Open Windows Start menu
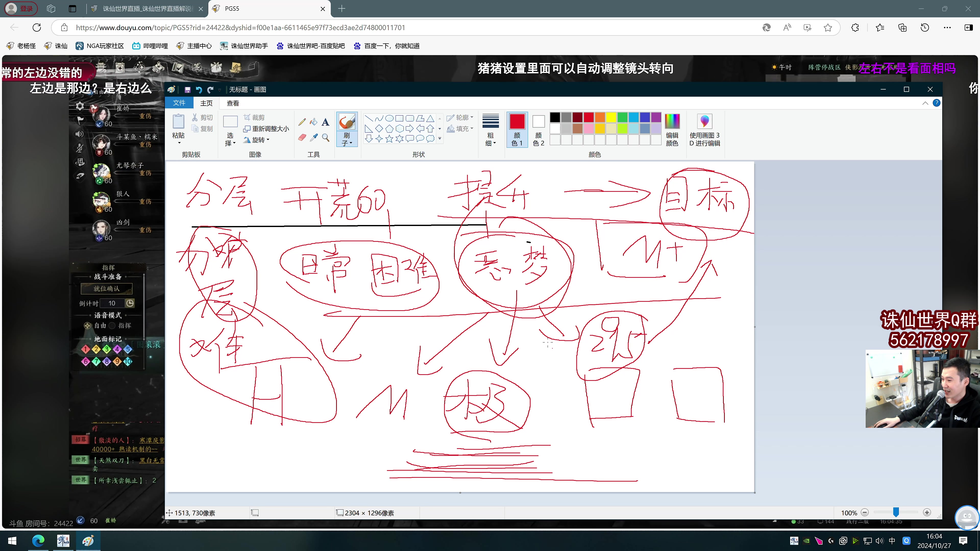 [12, 541]
